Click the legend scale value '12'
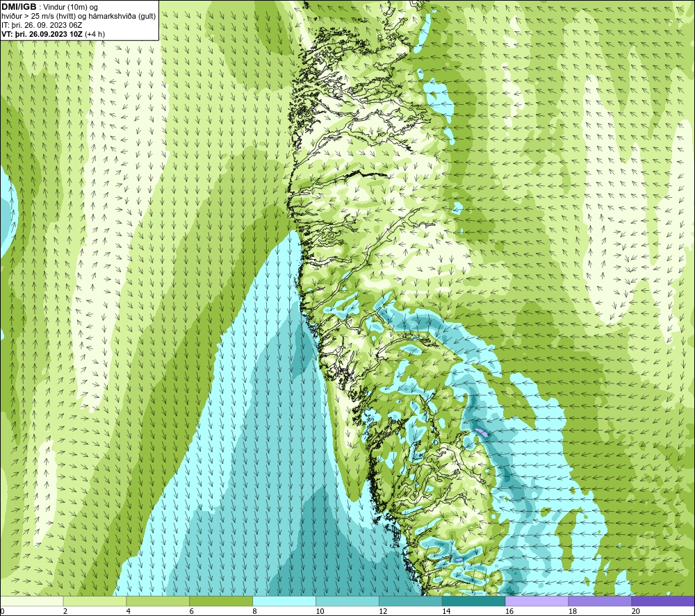The image size is (695, 616). pyautogui.click(x=383, y=611)
